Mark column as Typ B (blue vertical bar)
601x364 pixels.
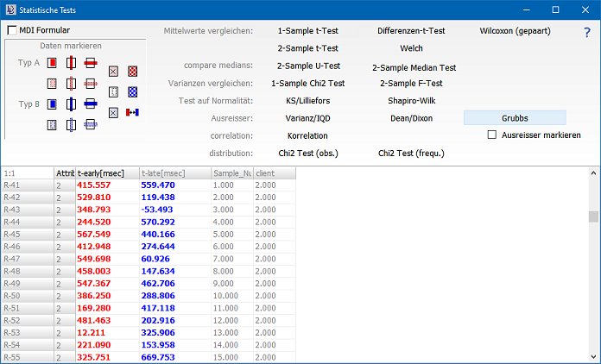[72, 104]
